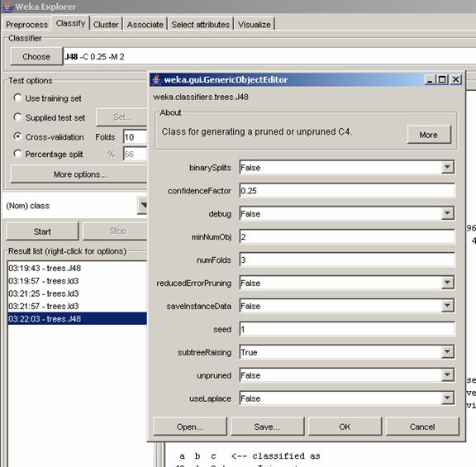Click the Open... button

click(x=190, y=426)
